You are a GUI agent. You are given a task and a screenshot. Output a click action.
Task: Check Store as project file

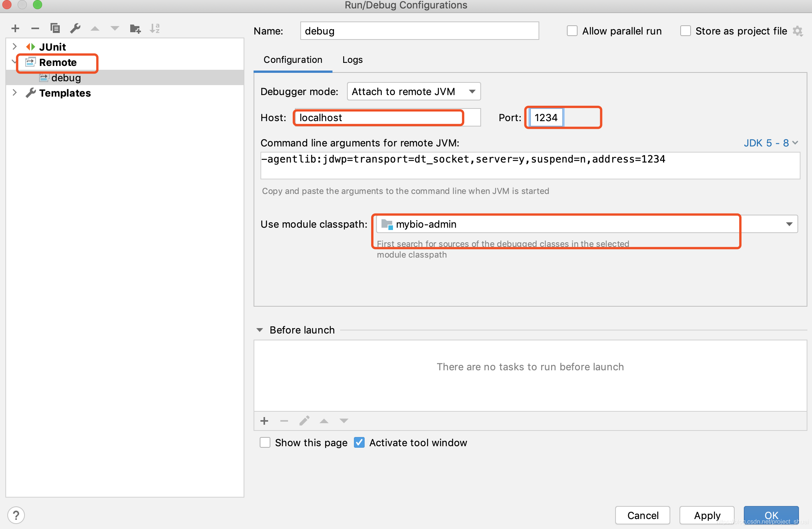click(x=685, y=31)
